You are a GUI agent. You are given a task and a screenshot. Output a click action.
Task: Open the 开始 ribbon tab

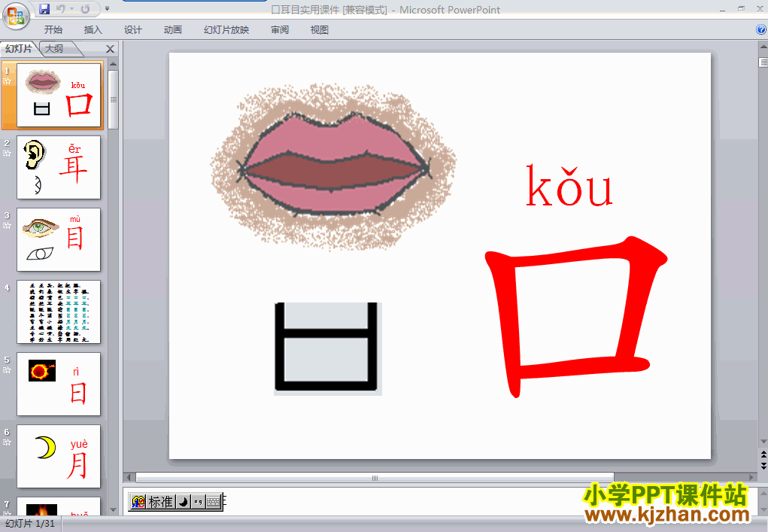[53, 30]
